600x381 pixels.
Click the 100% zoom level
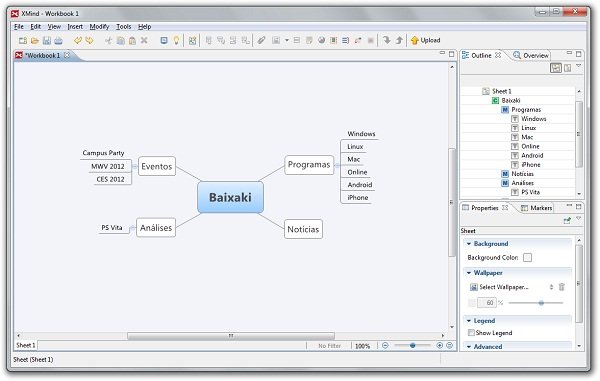pyautogui.click(x=362, y=346)
